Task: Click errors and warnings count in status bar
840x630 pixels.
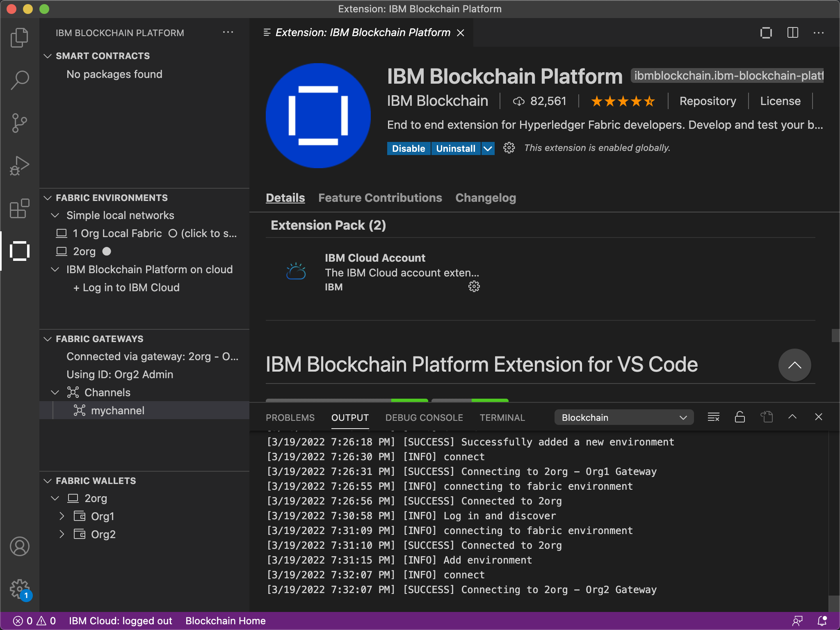Action: click(x=34, y=621)
